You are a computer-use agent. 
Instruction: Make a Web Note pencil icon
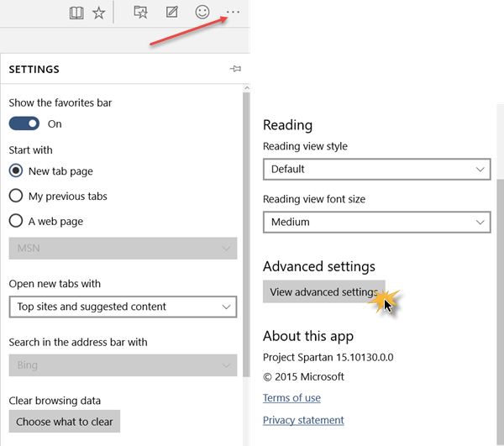click(x=171, y=13)
